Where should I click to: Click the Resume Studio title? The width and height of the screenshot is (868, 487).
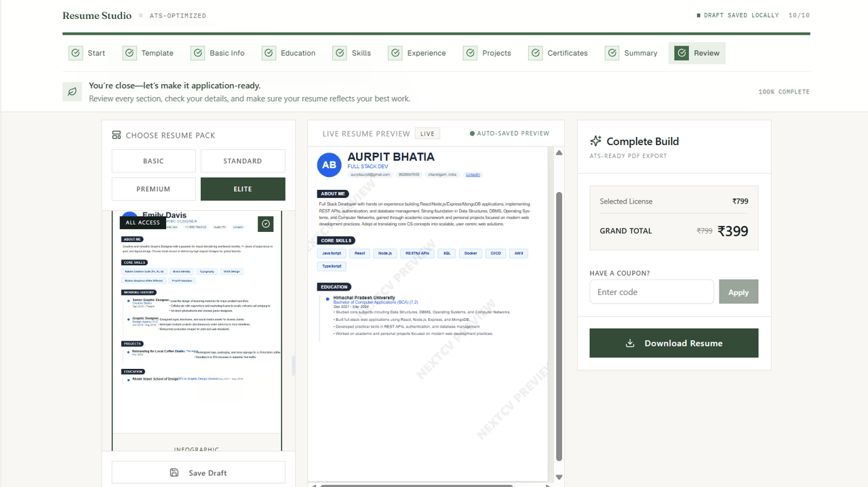97,16
